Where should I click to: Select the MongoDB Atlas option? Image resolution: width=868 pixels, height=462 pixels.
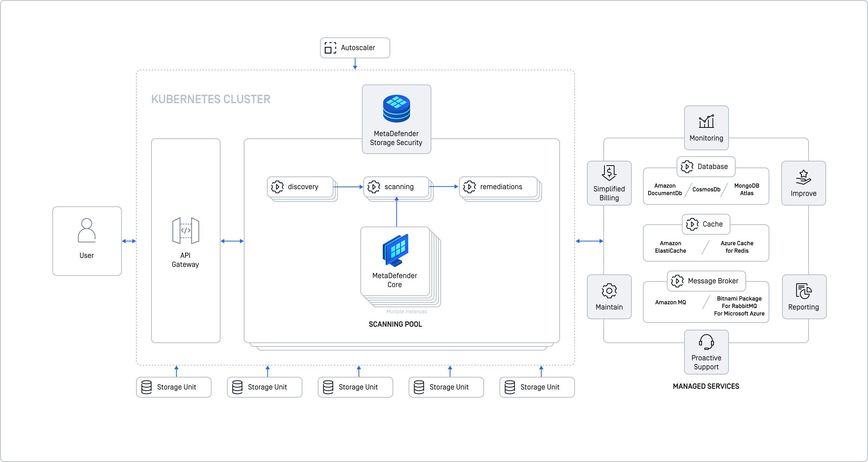pos(747,190)
